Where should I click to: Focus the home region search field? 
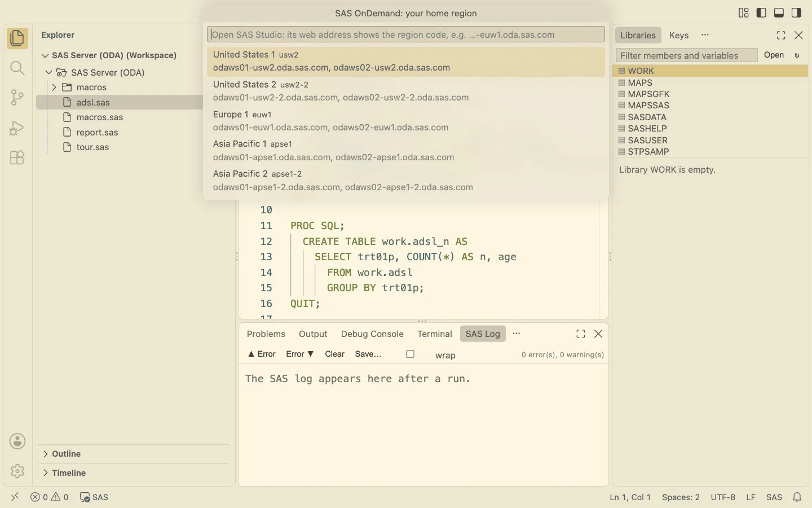406,34
